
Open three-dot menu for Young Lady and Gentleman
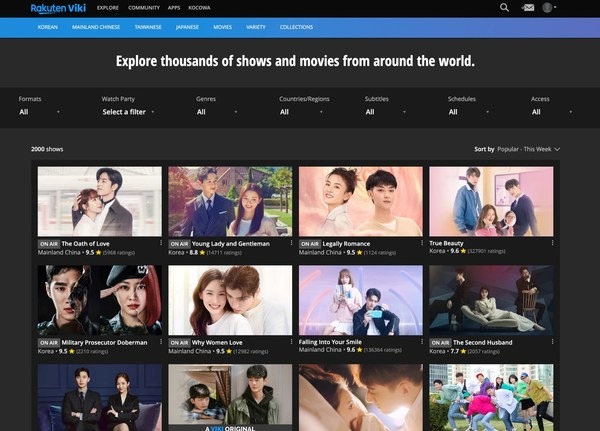pos(292,243)
